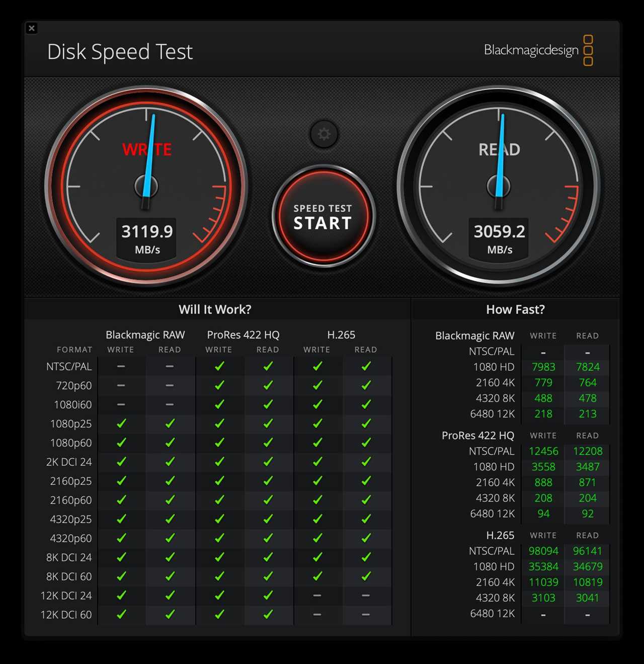Click the ProRes 422 HQ heading in How Fast

478,436
